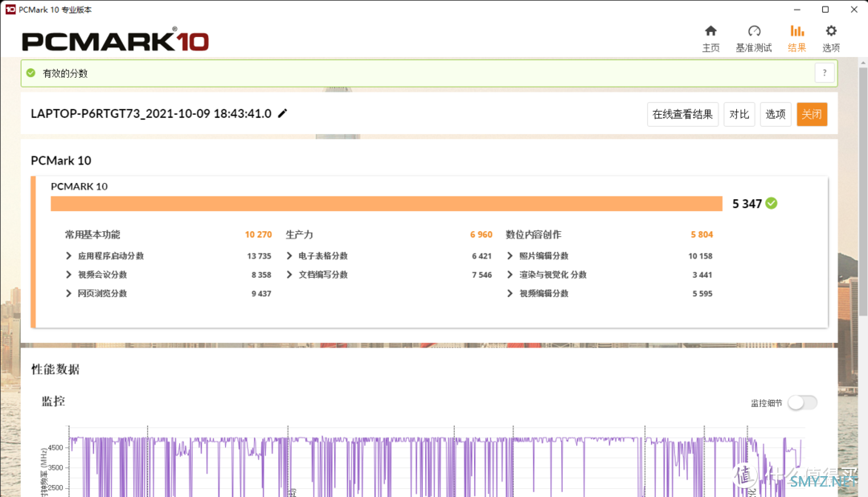Expand 应用程序启动分数 details
The image size is (868, 497).
68,256
